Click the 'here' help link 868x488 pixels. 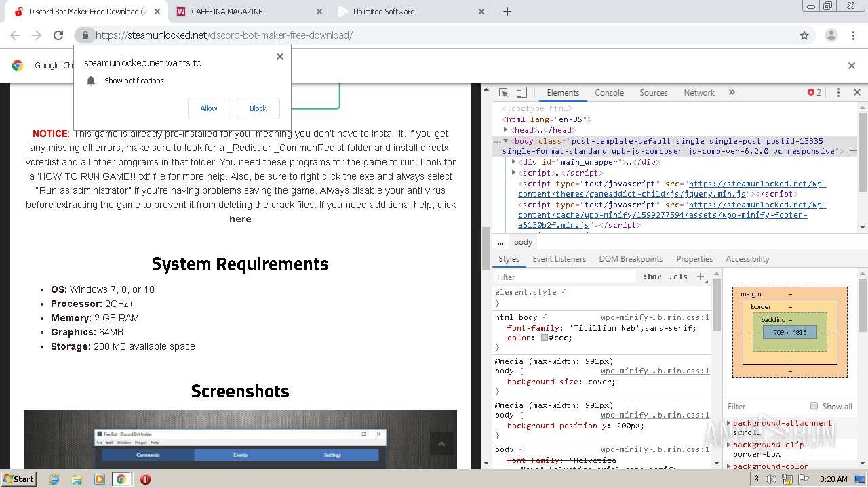240,219
